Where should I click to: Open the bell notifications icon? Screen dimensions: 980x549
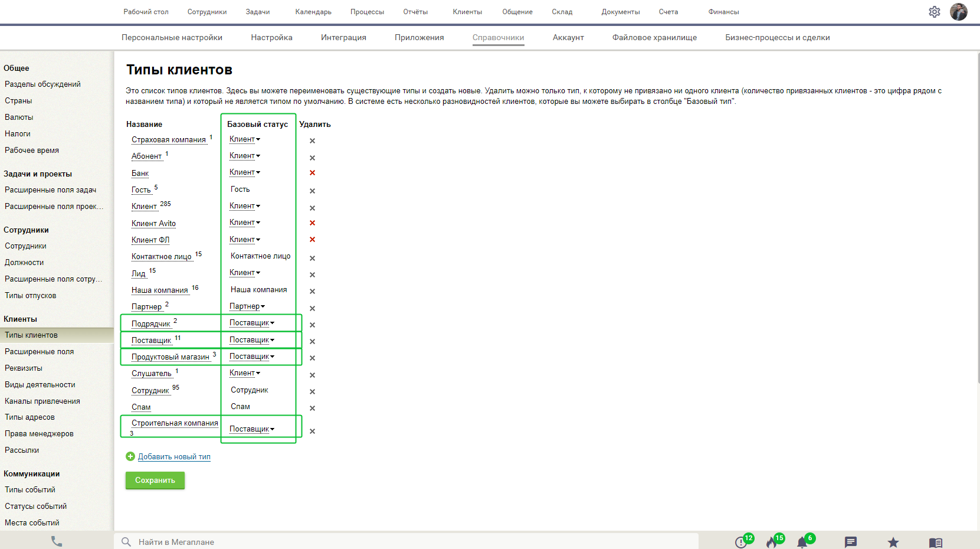pos(802,542)
